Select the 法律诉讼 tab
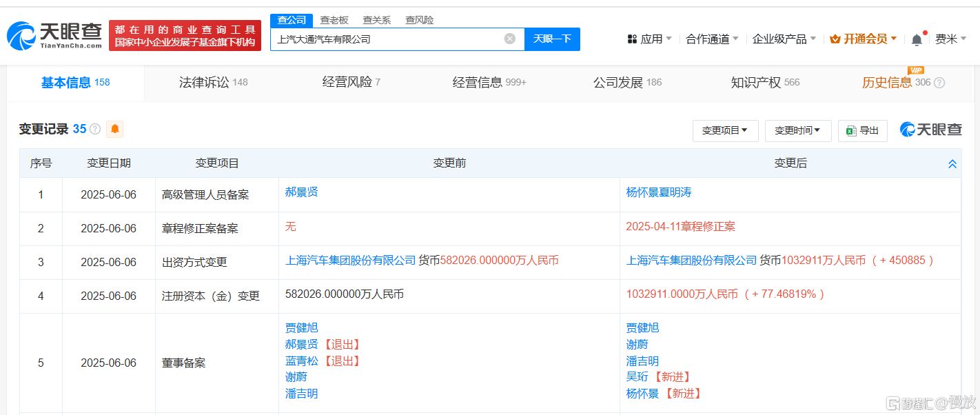 (213, 83)
